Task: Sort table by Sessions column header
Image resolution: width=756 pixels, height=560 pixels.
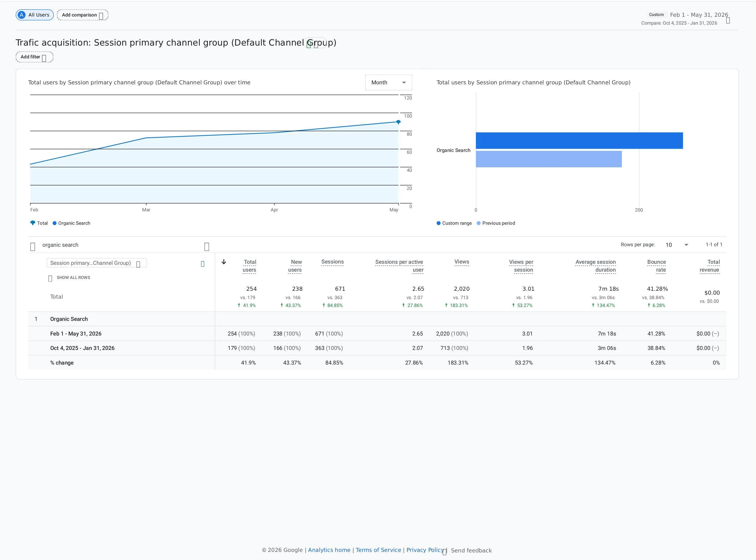Action: 332,262
